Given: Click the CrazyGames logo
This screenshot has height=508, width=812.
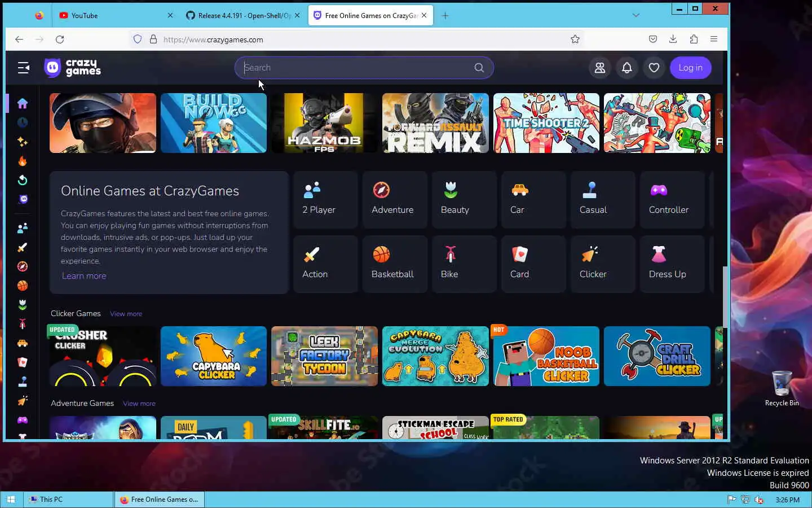Looking at the screenshot, I should (x=72, y=68).
